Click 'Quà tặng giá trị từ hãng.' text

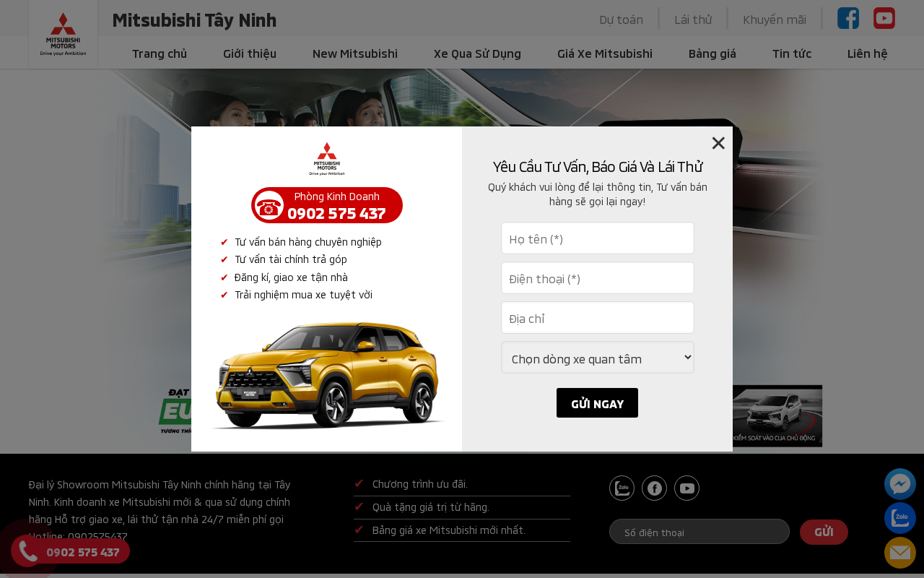point(431,507)
